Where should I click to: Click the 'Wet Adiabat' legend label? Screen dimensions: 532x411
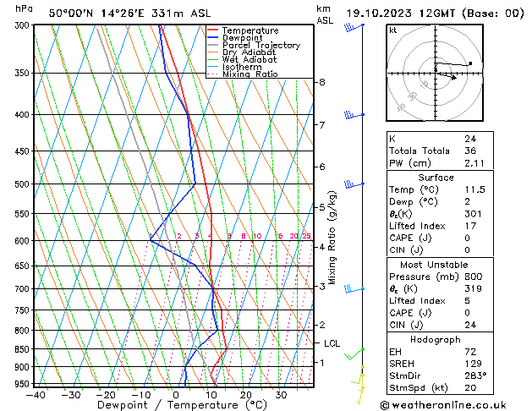[x=250, y=60]
